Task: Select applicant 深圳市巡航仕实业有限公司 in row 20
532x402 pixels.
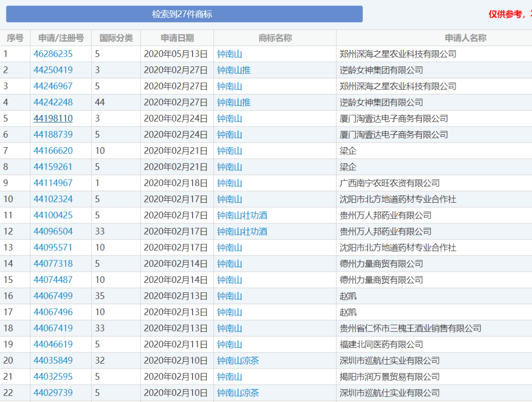Action: point(390,361)
